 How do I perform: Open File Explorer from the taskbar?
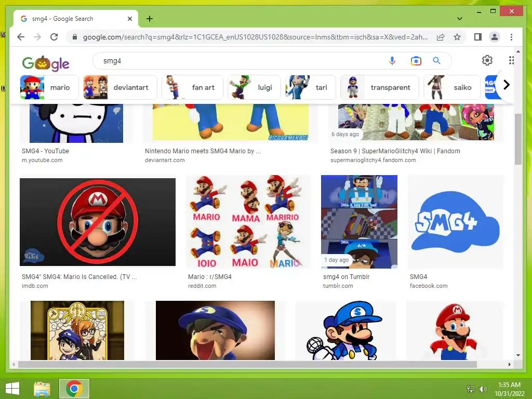[x=42, y=389]
